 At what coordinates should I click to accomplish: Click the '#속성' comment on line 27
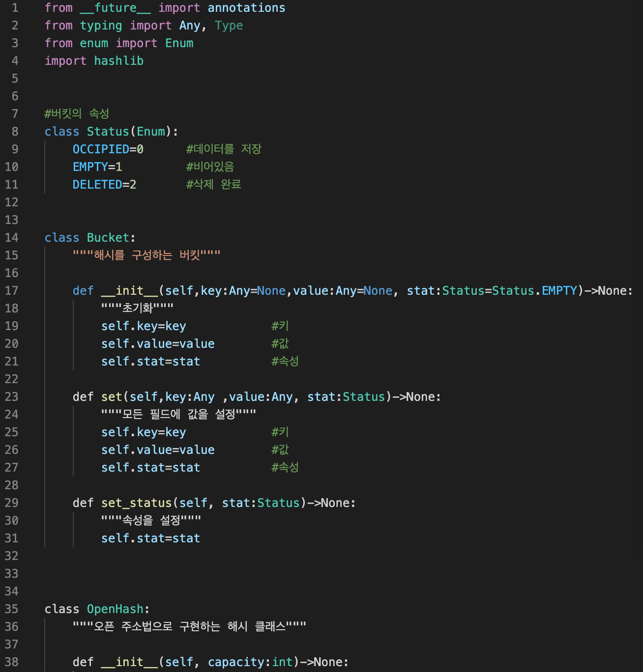[285, 468]
